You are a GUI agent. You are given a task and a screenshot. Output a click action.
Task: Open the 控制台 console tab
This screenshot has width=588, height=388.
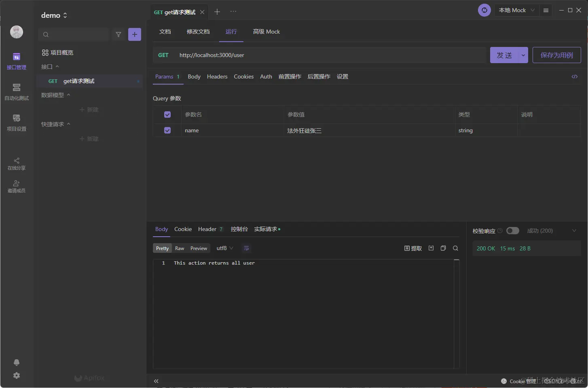coord(239,229)
